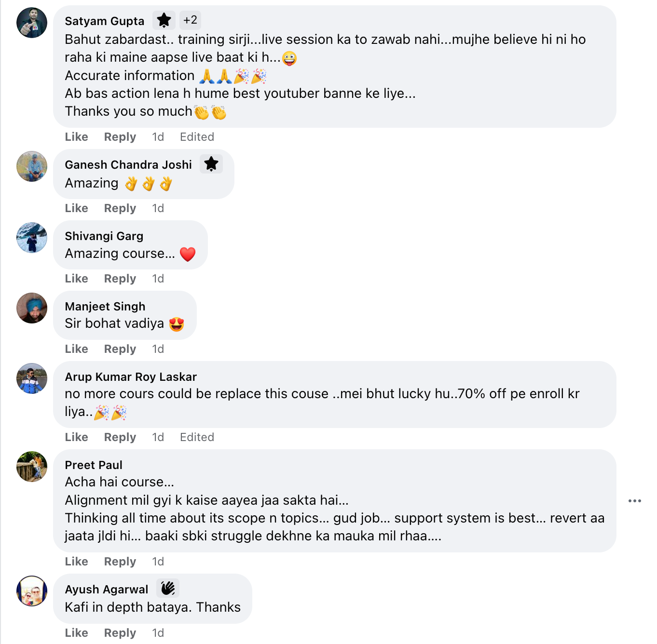This screenshot has width=657, height=644.
Task: Reply to Arup Kumar Roy Laskar's comment
Action: (x=120, y=437)
